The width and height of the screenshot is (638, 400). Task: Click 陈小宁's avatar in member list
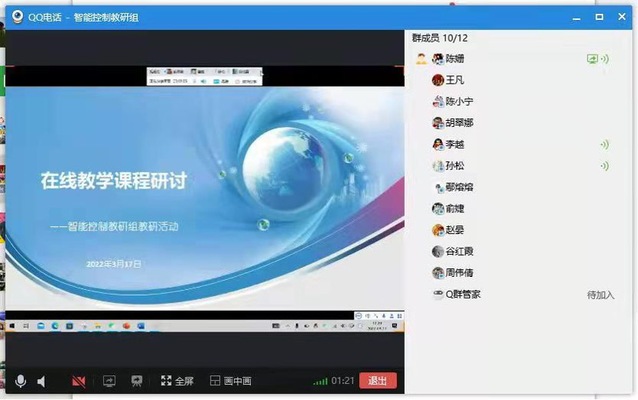point(438,101)
